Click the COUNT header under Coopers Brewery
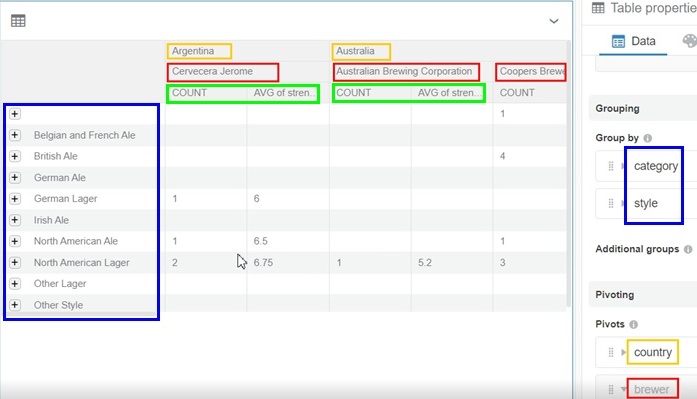Image resolution: width=697 pixels, height=399 pixels. 517,93
